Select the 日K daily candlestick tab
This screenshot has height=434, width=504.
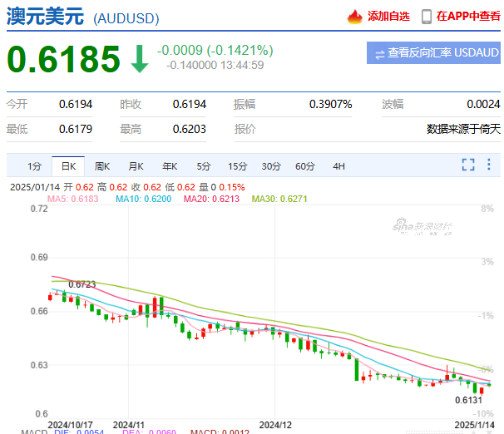point(67,165)
